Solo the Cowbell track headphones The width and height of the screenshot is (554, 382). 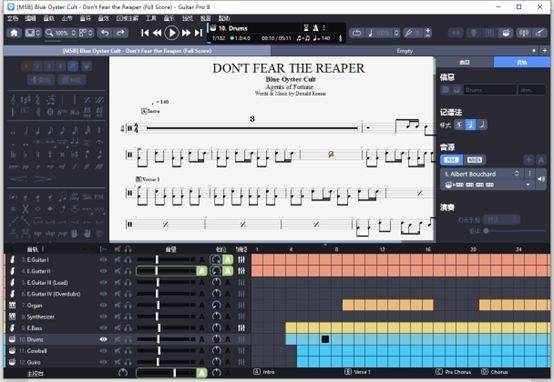128,351
